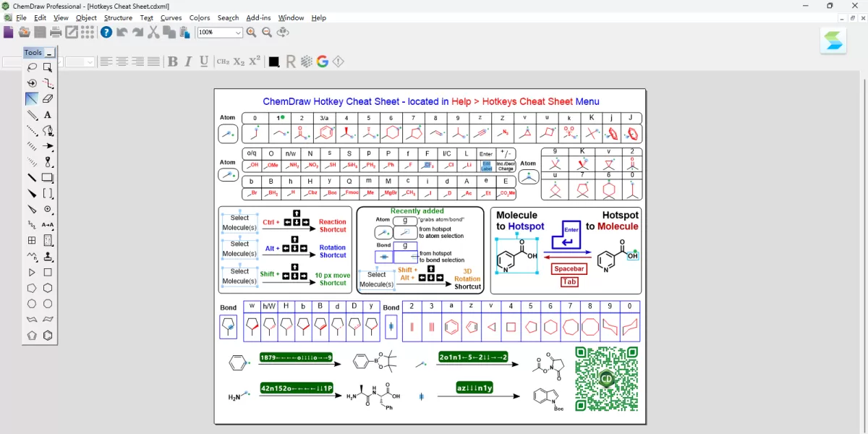Click the 'Tab' key label in the document
Image resolution: width=868 pixels, height=434 pixels.
pos(569,282)
